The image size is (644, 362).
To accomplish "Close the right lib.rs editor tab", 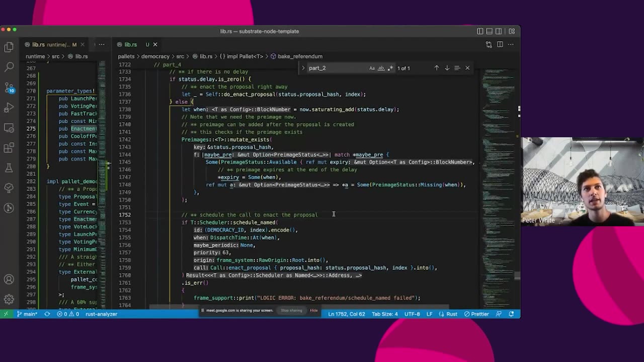I will [155, 45].
